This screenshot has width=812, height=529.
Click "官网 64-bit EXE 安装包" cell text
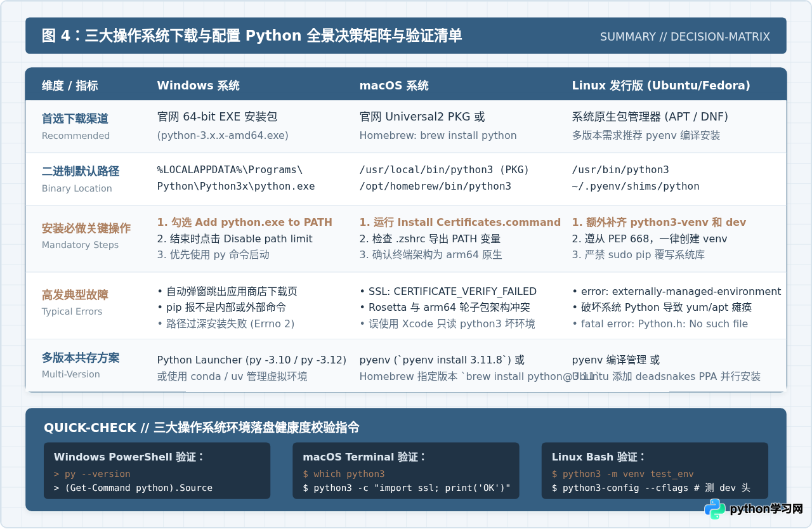[x=218, y=117]
